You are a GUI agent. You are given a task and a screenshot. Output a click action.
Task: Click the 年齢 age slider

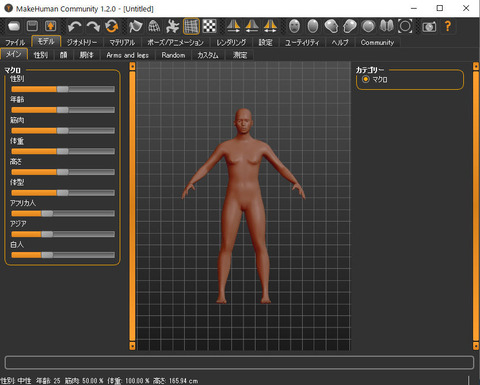(x=63, y=110)
